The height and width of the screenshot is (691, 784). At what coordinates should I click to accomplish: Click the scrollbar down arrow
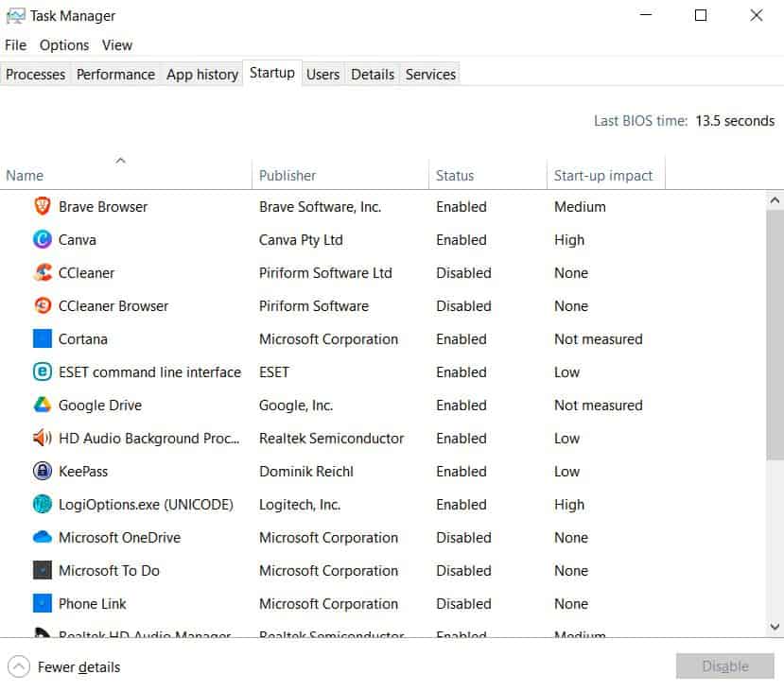[775, 627]
